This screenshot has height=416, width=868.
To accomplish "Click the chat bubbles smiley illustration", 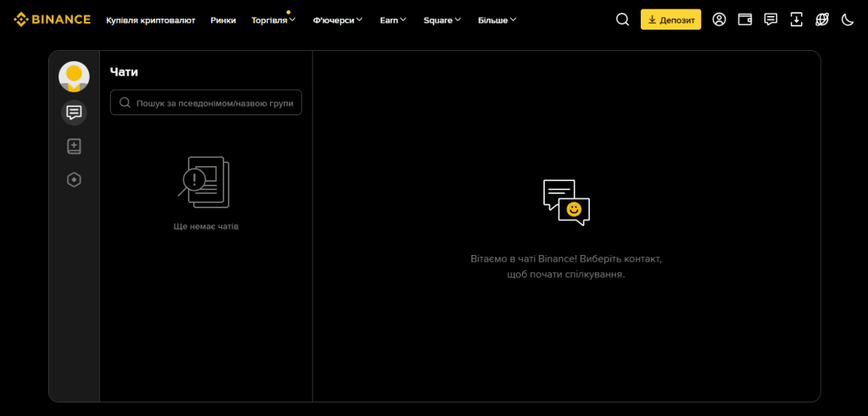I will click(x=566, y=202).
